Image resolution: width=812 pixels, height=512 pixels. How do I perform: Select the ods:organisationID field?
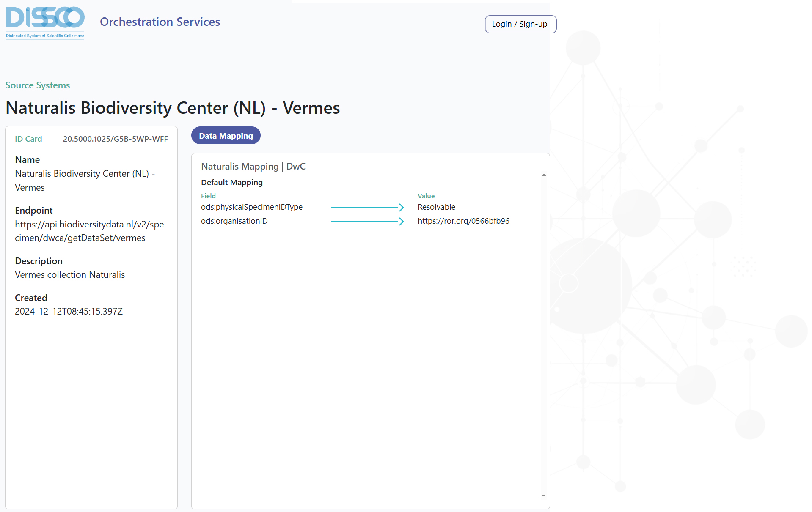click(234, 221)
